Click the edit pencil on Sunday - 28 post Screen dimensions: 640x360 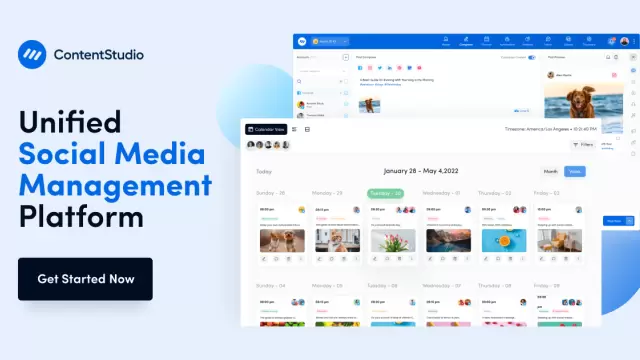pos(264,259)
